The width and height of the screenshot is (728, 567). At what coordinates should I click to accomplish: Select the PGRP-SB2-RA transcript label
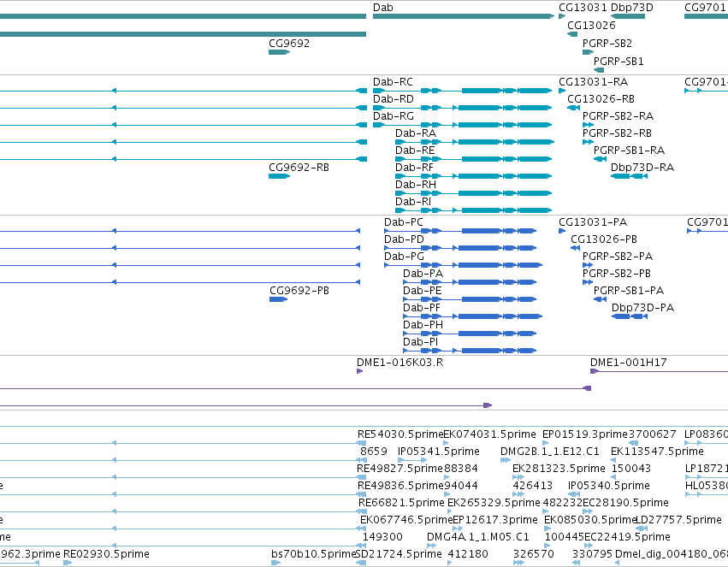pos(618,116)
